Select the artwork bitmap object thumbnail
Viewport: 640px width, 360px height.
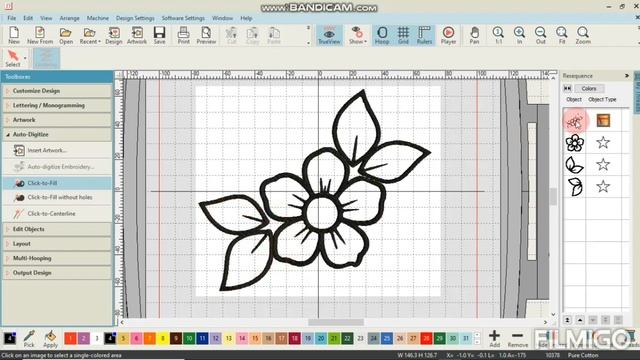tap(575, 121)
